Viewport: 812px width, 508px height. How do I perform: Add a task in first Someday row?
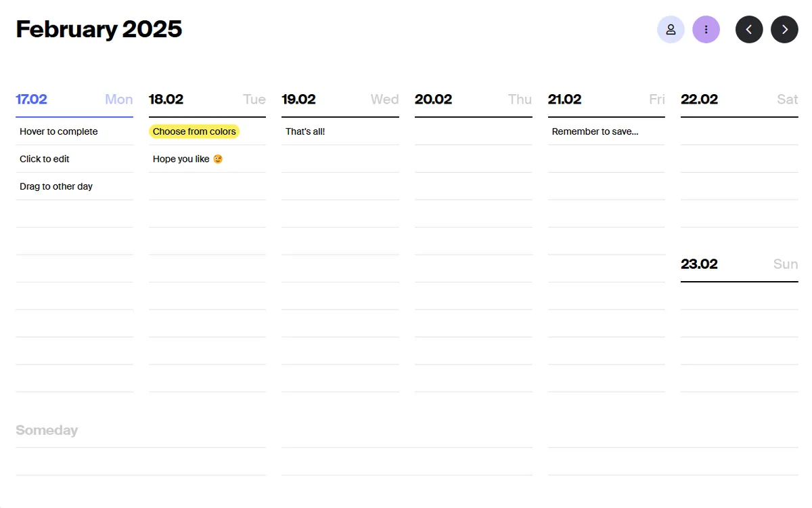click(x=140, y=461)
